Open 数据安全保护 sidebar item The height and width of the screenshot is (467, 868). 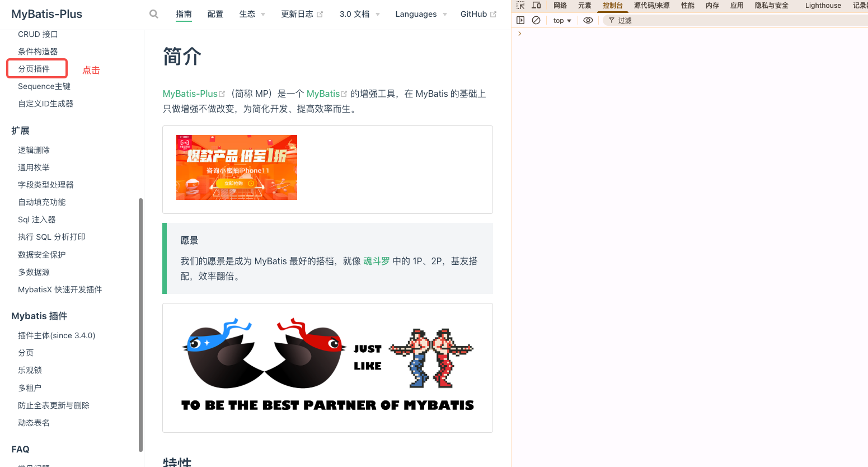[x=42, y=255]
